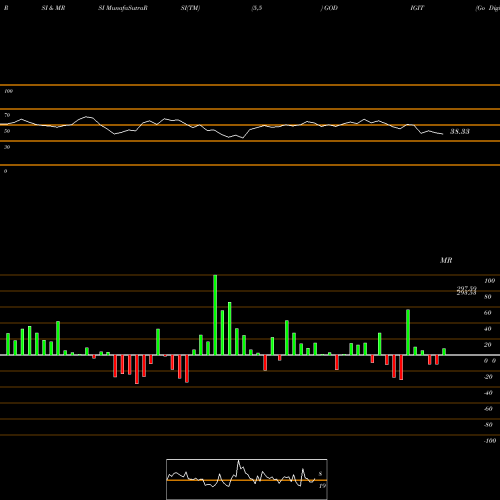Click the MR axis label 20
This screenshot has height=500, width=500.
tap(488, 345)
